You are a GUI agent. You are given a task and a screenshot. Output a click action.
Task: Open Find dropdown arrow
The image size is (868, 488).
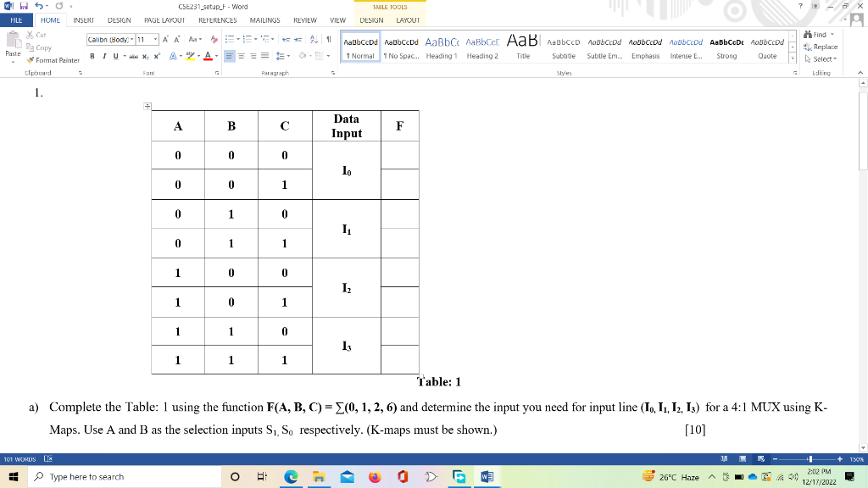[x=832, y=34]
